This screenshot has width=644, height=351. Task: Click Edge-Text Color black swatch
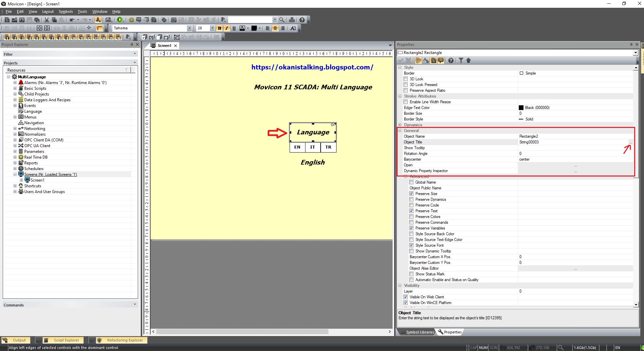[x=521, y=108]
